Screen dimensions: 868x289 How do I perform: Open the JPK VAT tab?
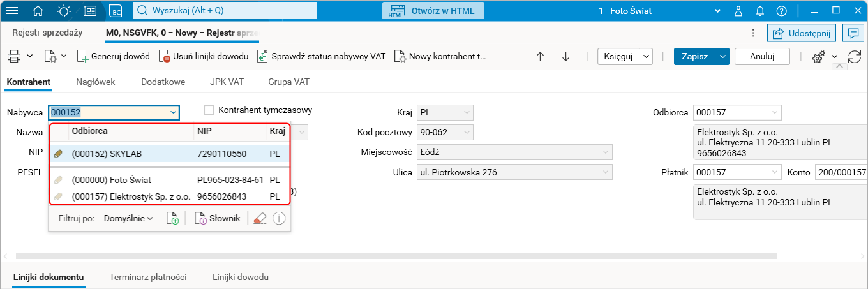(x=227, y=82)
